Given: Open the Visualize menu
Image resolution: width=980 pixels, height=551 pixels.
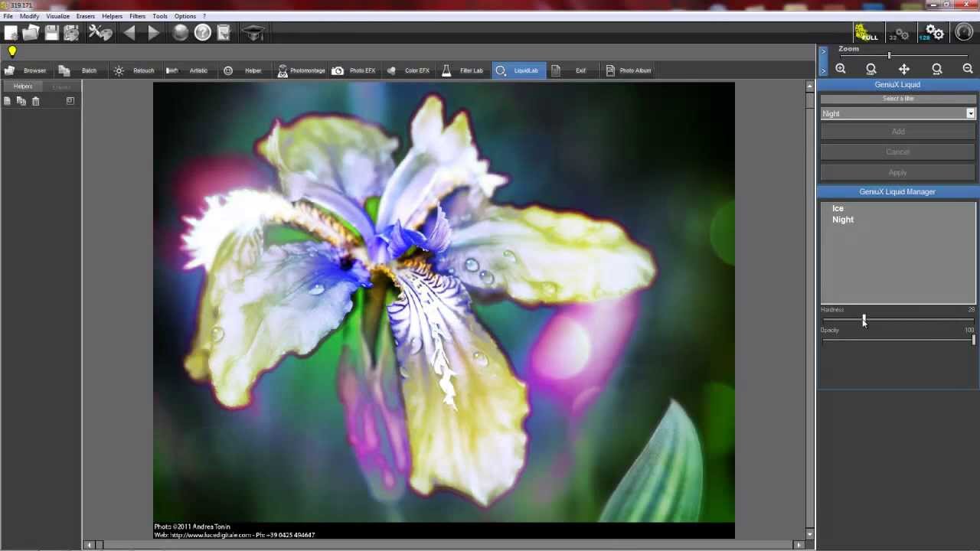Looking at the screenshot, I should pyautogui.click(x=57, y=16).
